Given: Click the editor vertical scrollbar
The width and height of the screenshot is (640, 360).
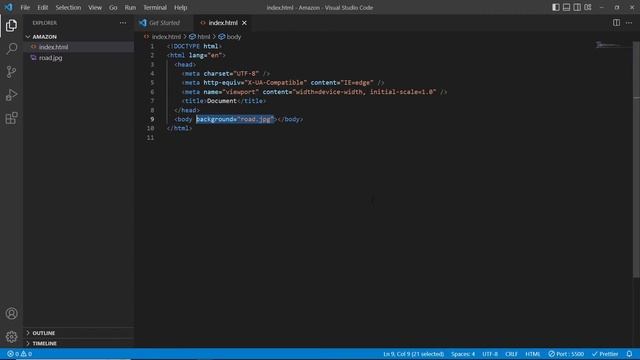Looking at the screenshot, I should tap(636, 159).
